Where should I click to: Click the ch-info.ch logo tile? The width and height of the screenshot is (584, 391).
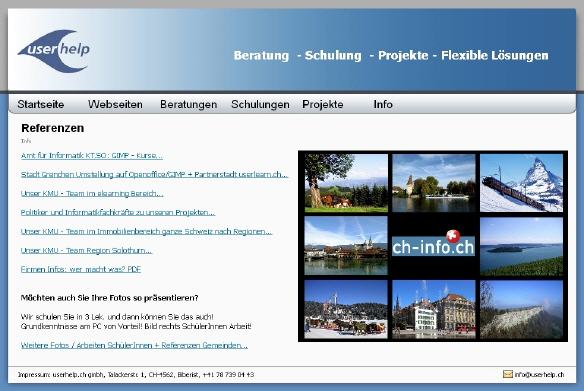pyautogui.click(x=434, y=246)
